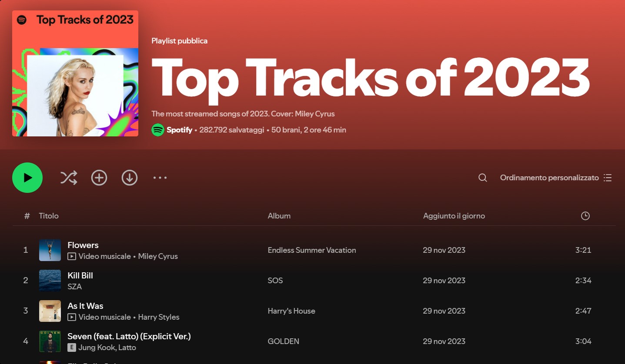Click the 2:34 duration of Kill Bill
This screenshot has width=625, height=364.
[583, 281]
